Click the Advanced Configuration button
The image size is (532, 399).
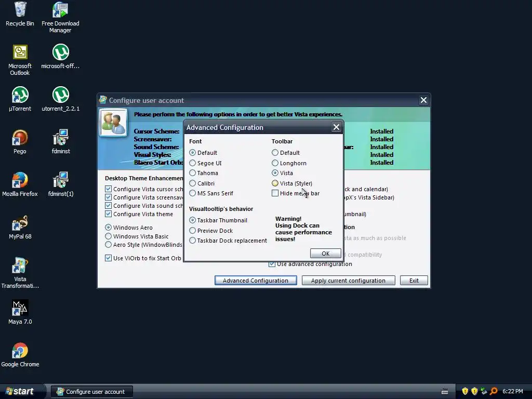[x=256, y=281]
